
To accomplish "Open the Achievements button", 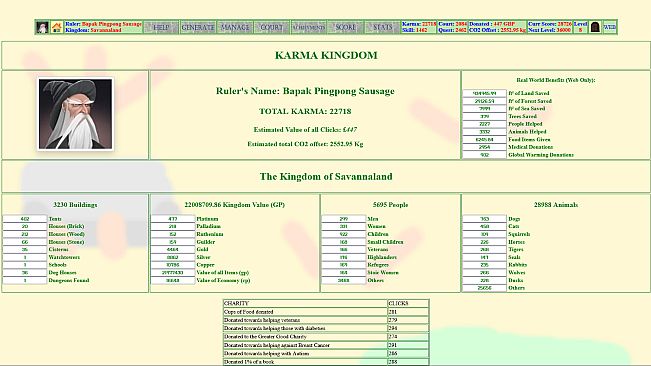I will click(x=308, y=27).
